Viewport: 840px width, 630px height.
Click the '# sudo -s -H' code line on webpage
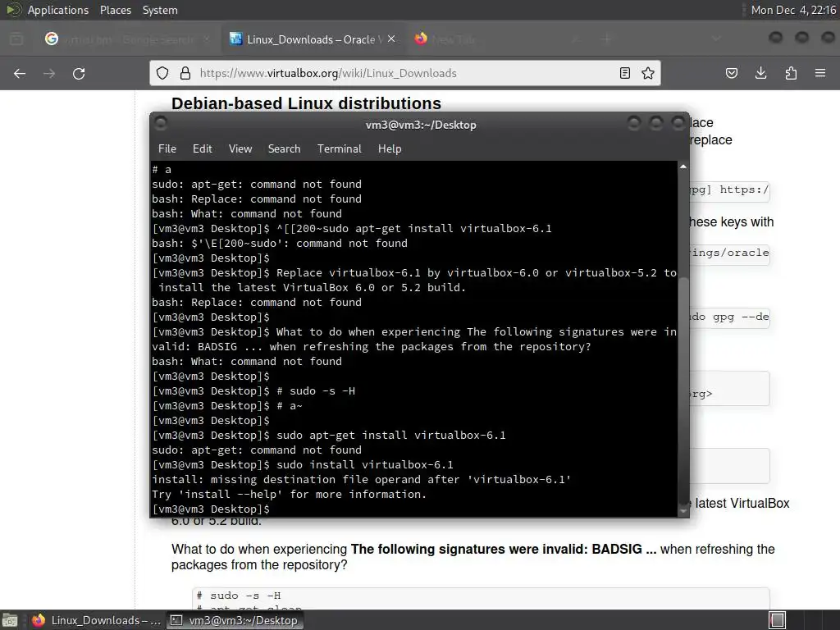click(x=239, y=596)
